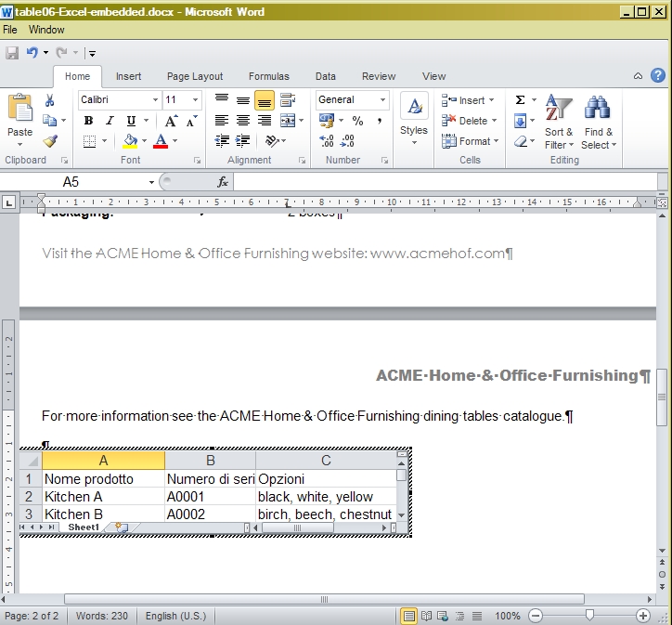Viewport: 672px width, 625px height.
Task: Select the Sheet1 worksheet tab
Action: pyautogui.click(x=84, y=527)
